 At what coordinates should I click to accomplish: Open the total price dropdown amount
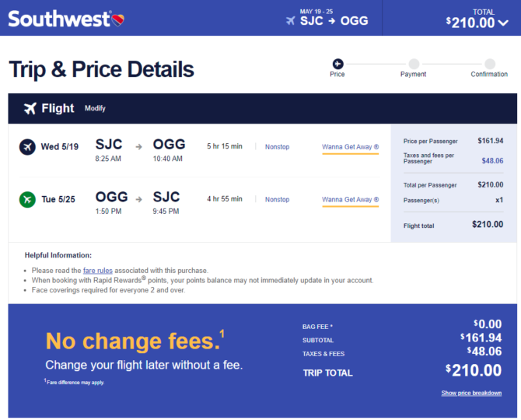click(x=470, y=23)
